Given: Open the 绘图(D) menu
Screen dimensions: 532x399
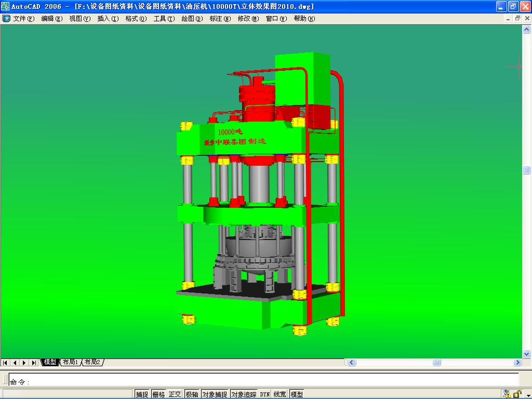Looking at the screenshot, I should pos(192,19).
